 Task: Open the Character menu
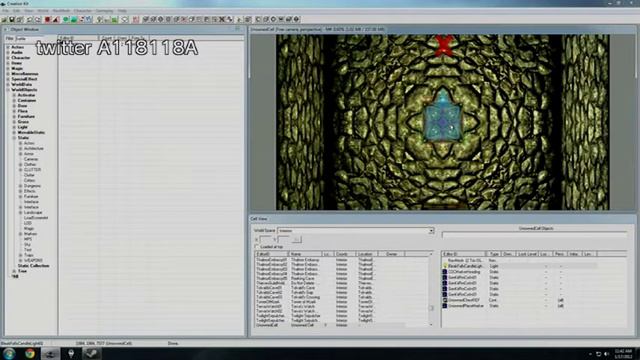[x=83, y=11]
